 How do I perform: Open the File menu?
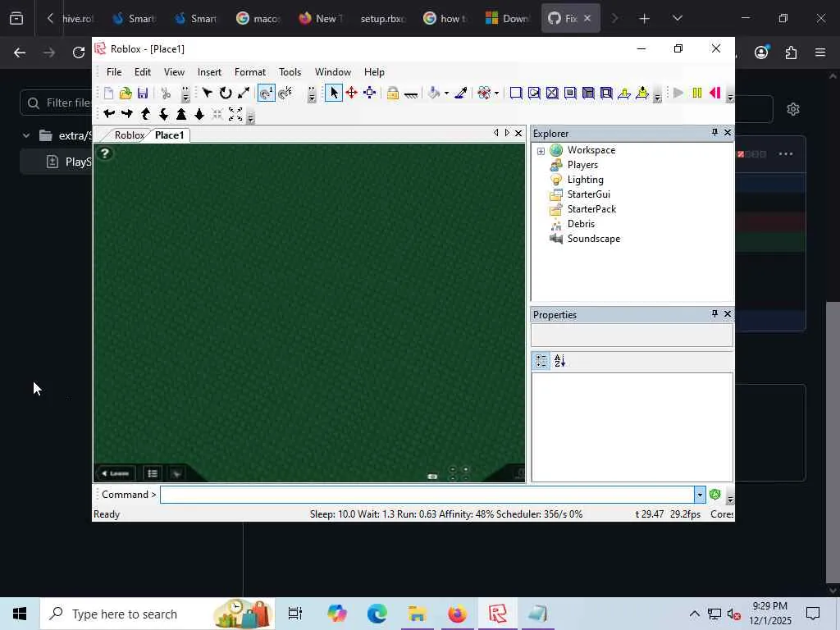tap(114, 72)
